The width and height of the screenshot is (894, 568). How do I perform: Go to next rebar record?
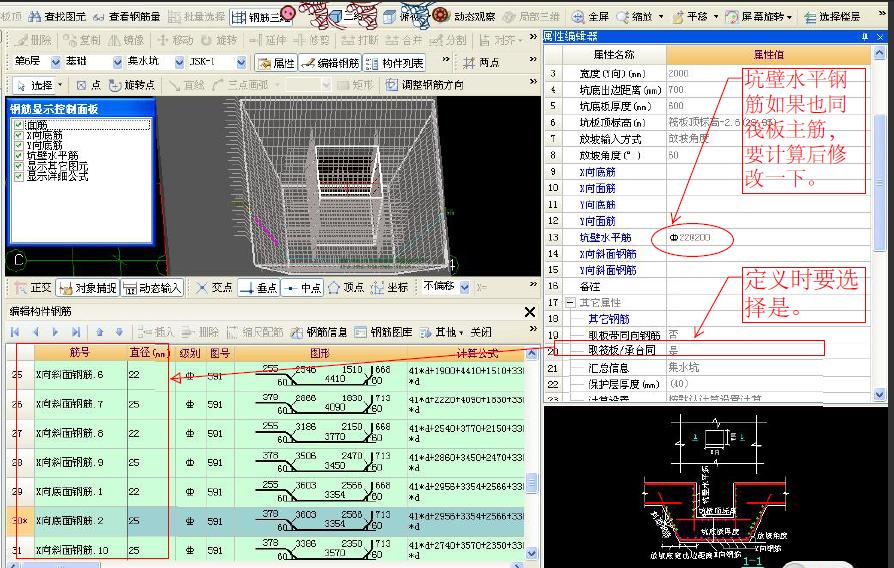pos(55,332)
